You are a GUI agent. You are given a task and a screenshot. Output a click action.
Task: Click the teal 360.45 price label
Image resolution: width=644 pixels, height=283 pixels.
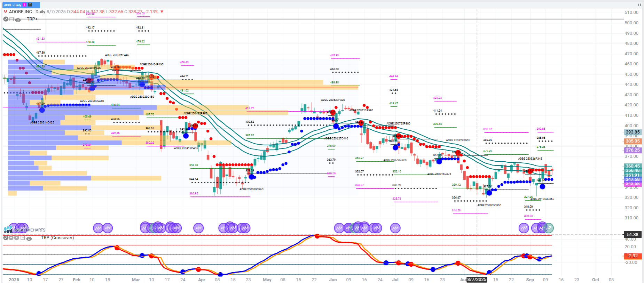point(632,166)
